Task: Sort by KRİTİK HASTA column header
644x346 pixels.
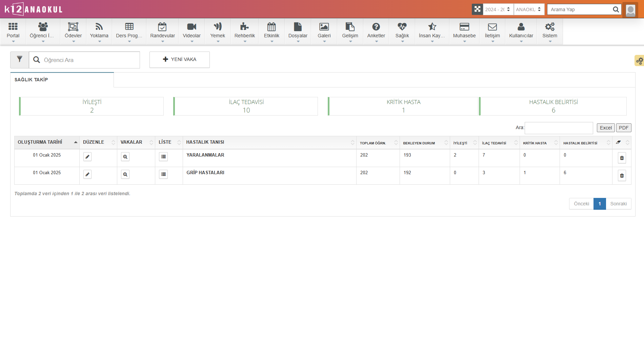Action: (x=540, y=143)
